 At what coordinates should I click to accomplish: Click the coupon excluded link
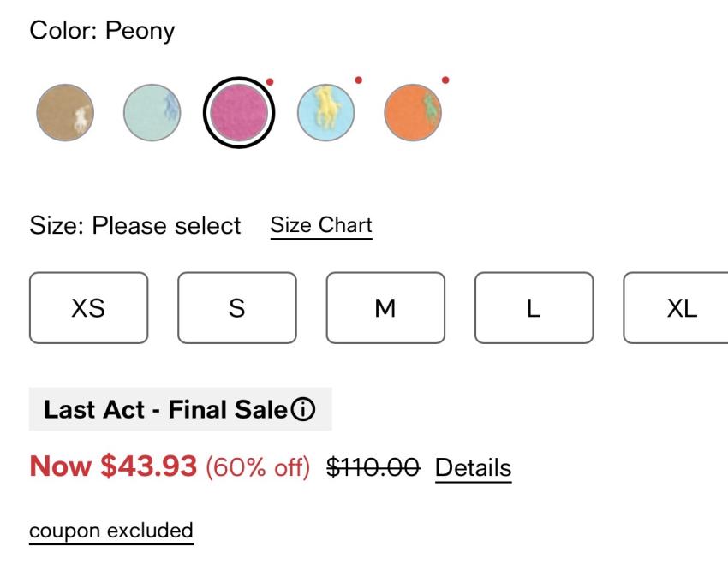111,531
